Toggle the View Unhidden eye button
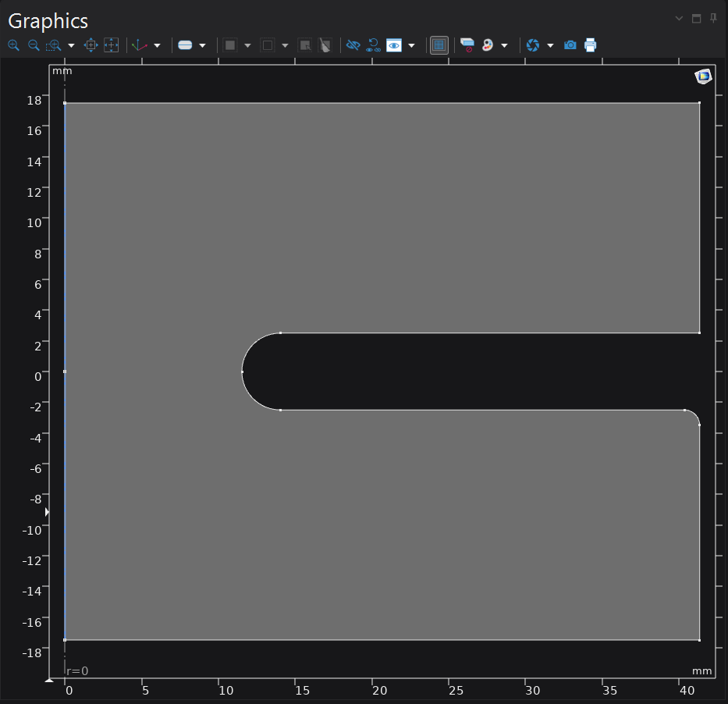 click(394, 45)
